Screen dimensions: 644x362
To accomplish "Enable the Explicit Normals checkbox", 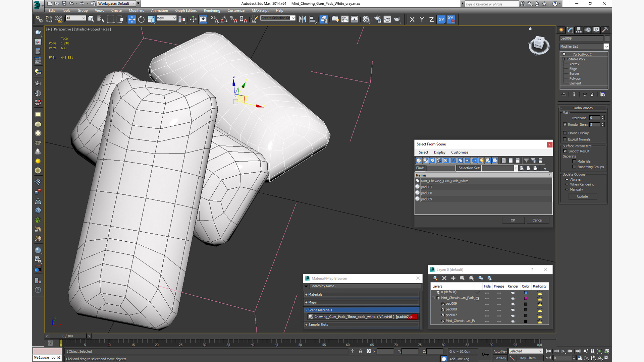I will 565,139.
